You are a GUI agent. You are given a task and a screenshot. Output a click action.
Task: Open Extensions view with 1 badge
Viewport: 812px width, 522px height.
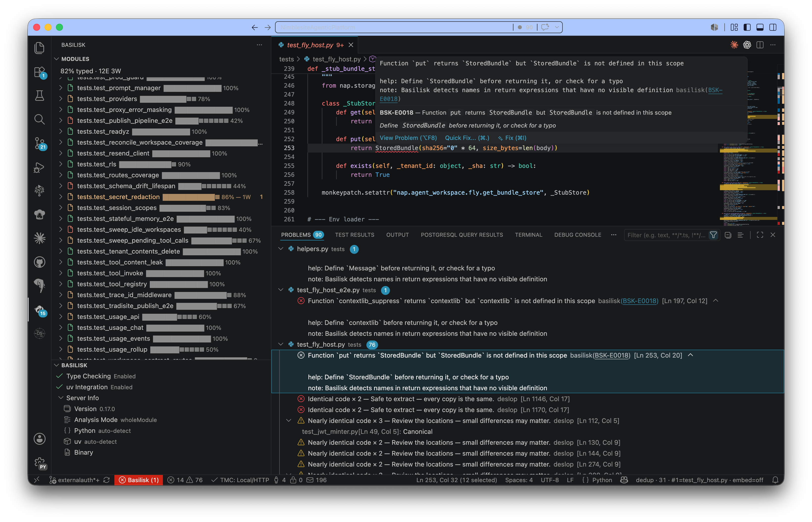click(39, 72)
